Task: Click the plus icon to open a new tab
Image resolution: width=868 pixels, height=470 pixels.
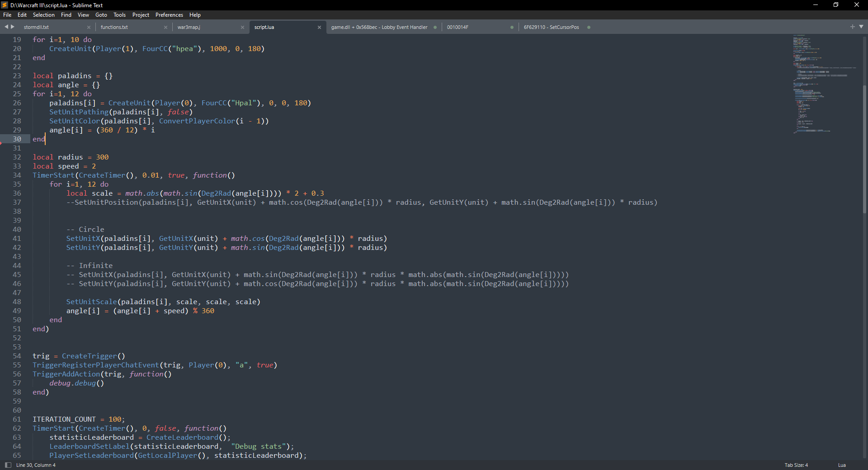Action: [x=852, y=27]
